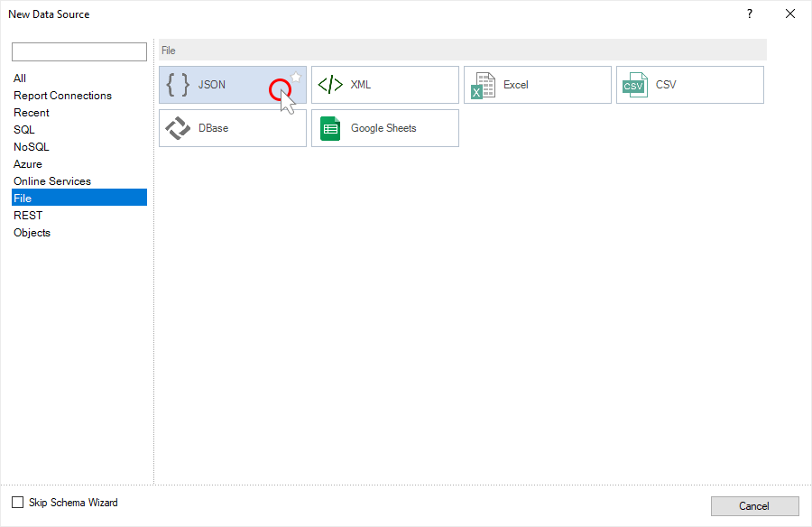
Task: Pick the CSV file icon
Action: tap(635, 85)
